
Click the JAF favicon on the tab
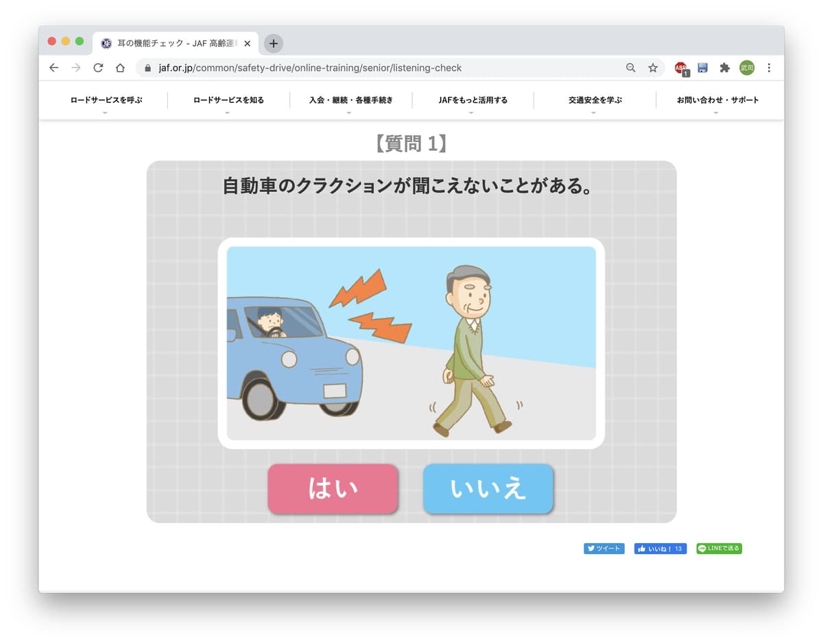click(106, 43)
